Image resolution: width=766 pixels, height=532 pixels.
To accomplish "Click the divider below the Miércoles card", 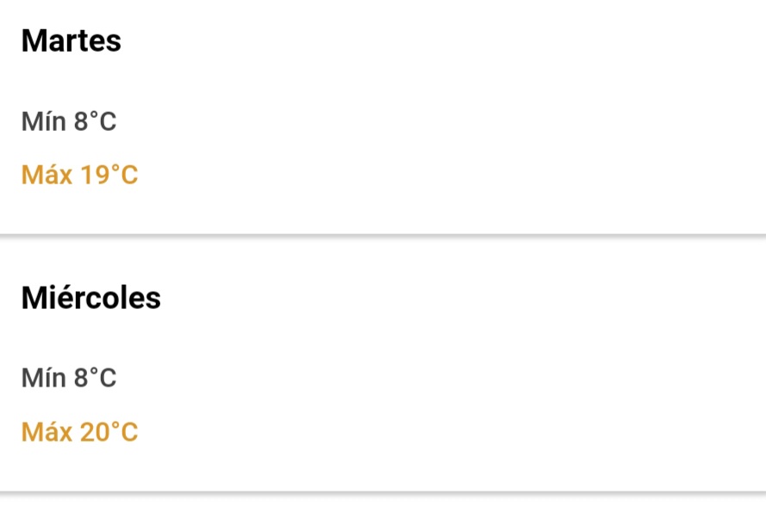I will click(383, 494).
